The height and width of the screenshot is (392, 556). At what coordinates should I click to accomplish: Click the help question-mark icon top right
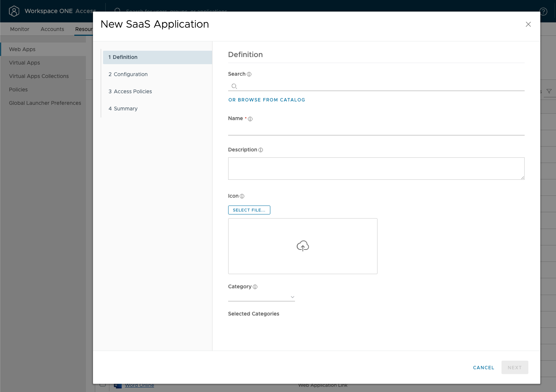tap(543, 12)
